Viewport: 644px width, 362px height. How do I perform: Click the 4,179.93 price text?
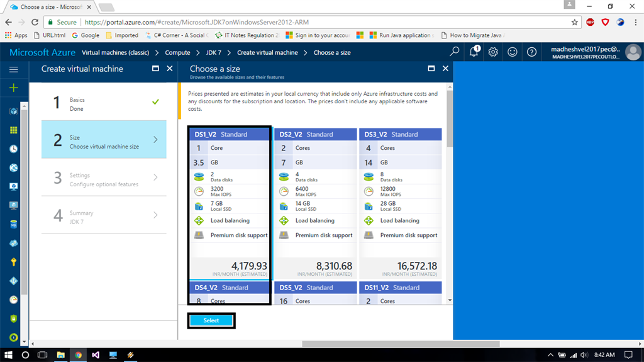pos(249,266)
